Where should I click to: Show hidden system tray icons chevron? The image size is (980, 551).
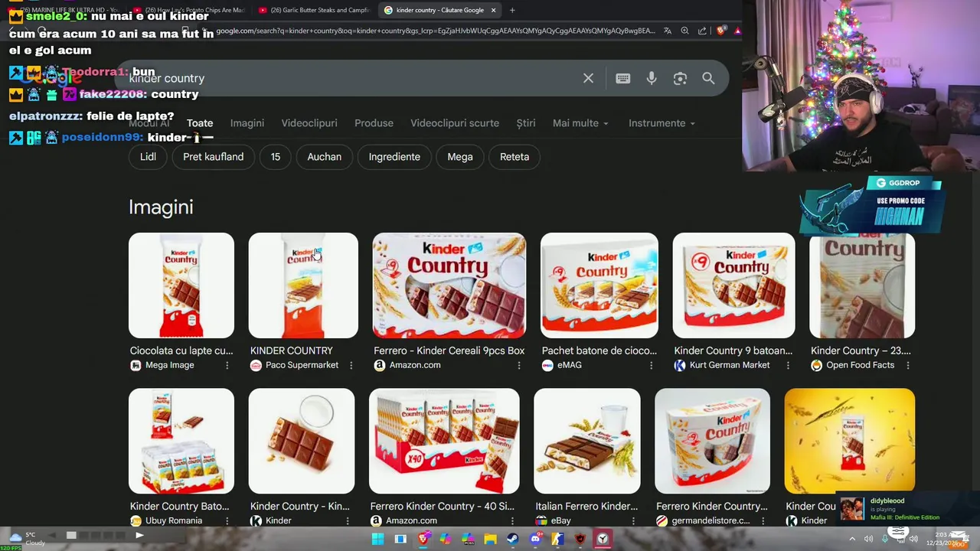point(852,539)
